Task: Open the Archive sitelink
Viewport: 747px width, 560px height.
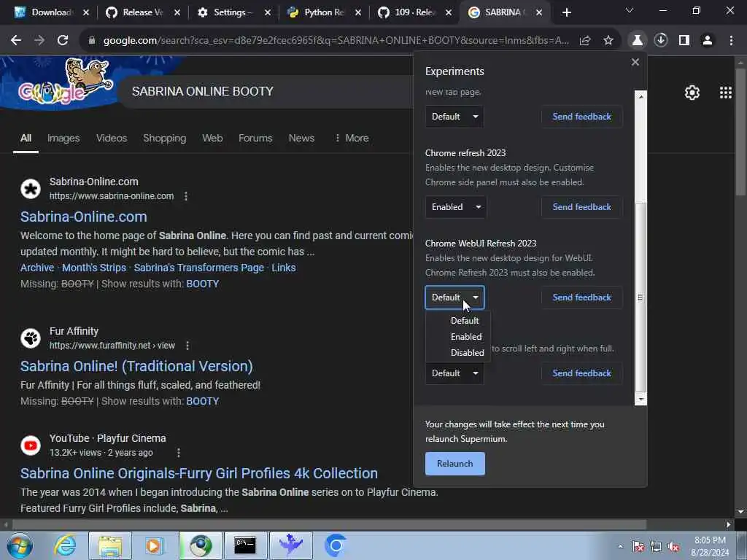Action: 37,268
